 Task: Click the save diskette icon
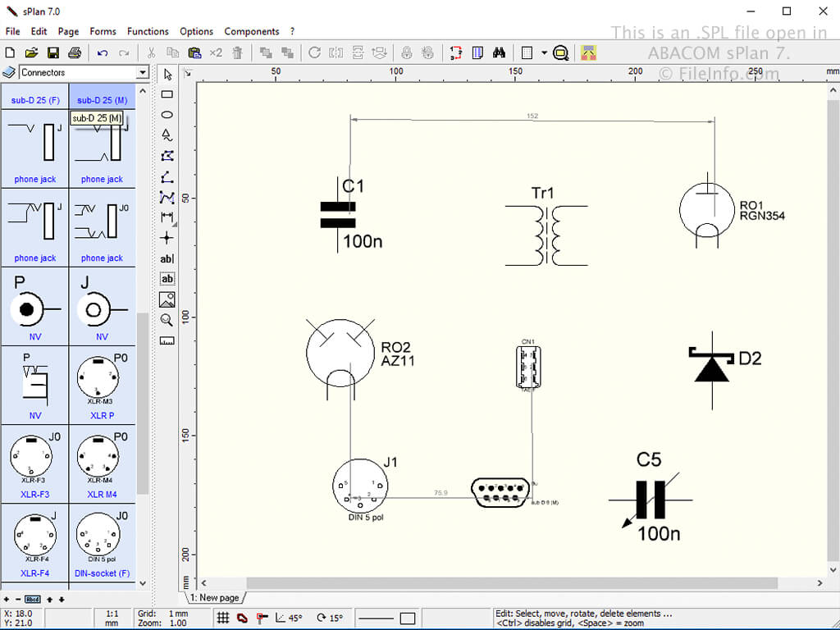click(x=53, y=52)
